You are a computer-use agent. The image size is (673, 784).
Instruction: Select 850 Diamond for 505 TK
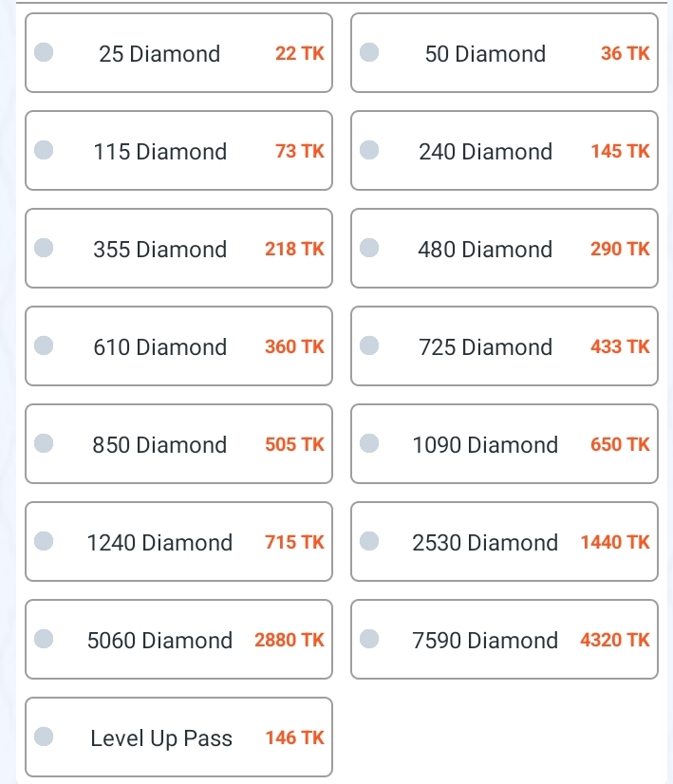178,443
